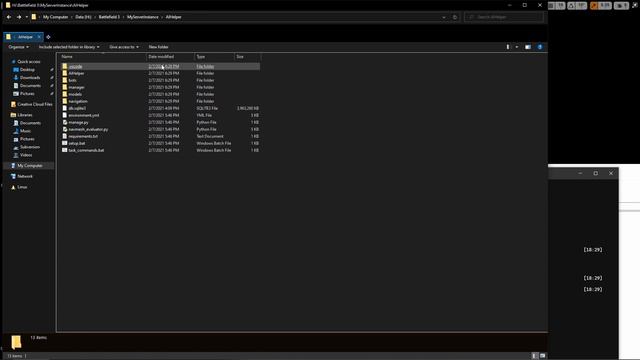The image size is (640, 360).
Task: Open Subversion library
Action: (x=30, y=147)
